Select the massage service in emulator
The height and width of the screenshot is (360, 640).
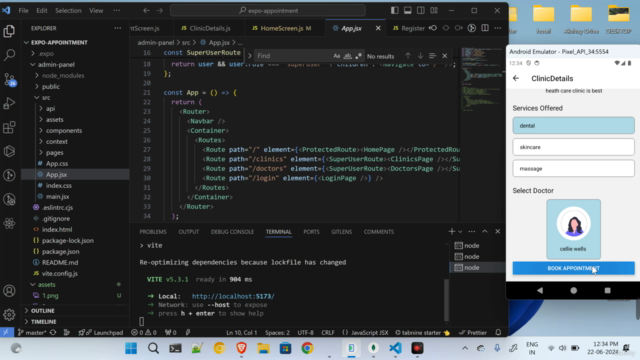[x=573, y=169]
